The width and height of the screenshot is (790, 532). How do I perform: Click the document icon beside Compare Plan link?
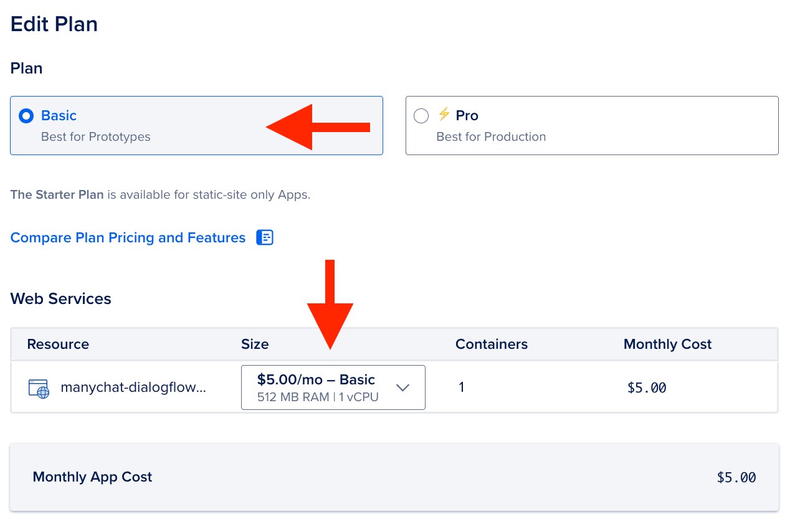[265, 237]
